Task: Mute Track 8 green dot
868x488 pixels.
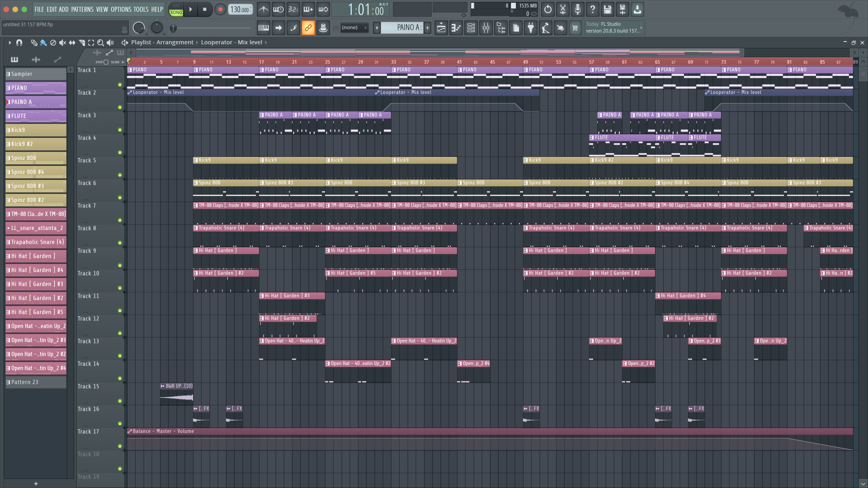Action: pos(120,243)
